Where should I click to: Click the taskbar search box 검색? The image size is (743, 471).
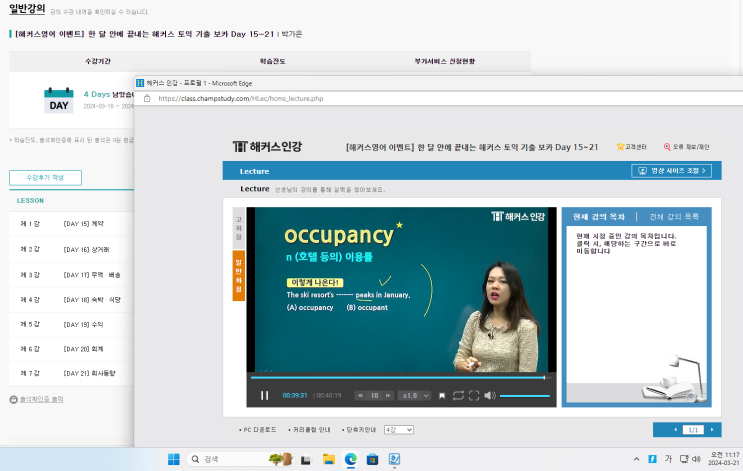239,459
